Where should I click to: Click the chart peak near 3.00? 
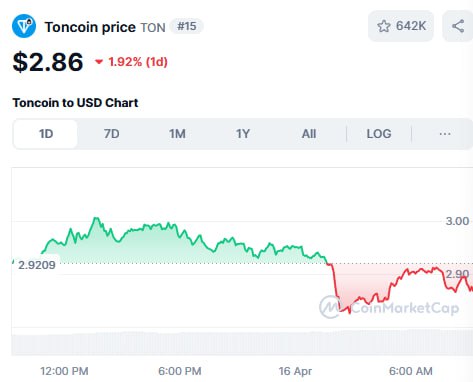[x=96, y=218]
